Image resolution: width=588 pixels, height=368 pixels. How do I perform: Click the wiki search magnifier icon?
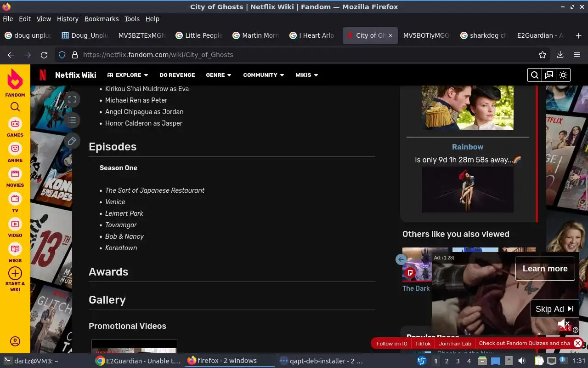[535, 75]
